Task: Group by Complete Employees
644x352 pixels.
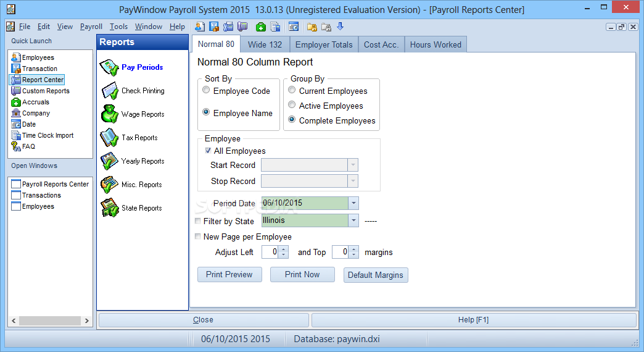Action: point(292,119)
